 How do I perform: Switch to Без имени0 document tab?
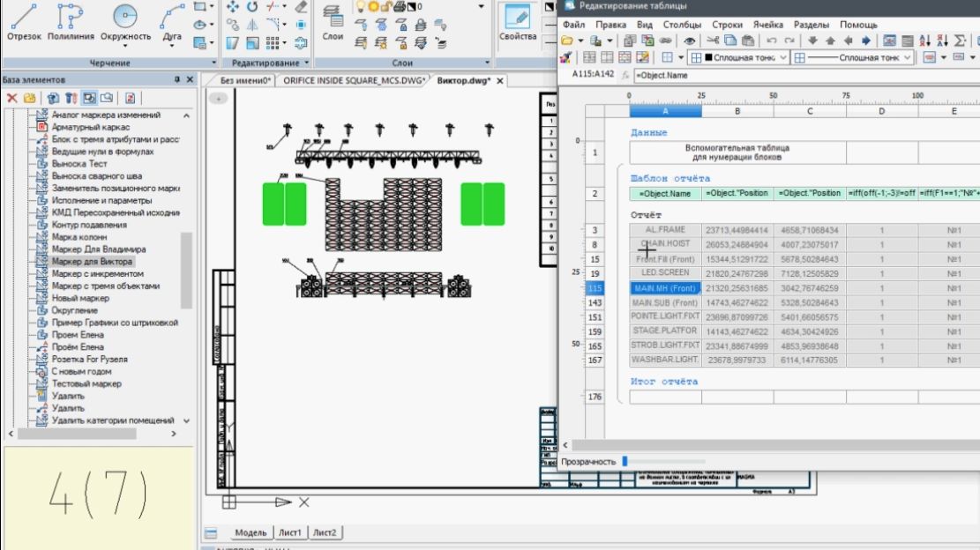(x=245, y=80)
